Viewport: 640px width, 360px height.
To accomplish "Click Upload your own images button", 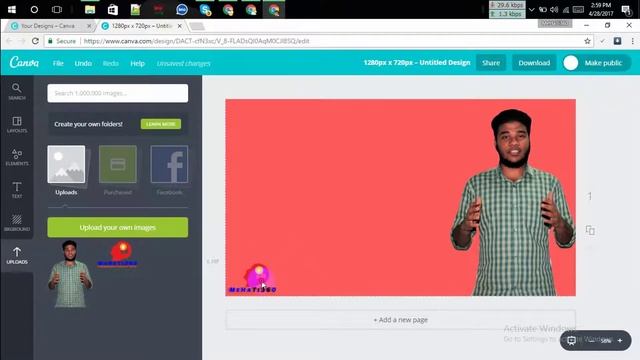I will [118, 227].
